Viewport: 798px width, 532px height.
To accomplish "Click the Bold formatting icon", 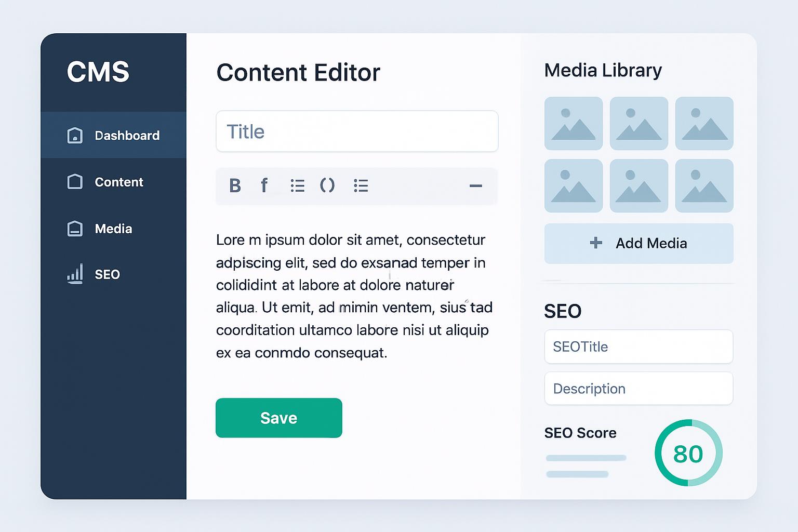I will coord(235,185).
